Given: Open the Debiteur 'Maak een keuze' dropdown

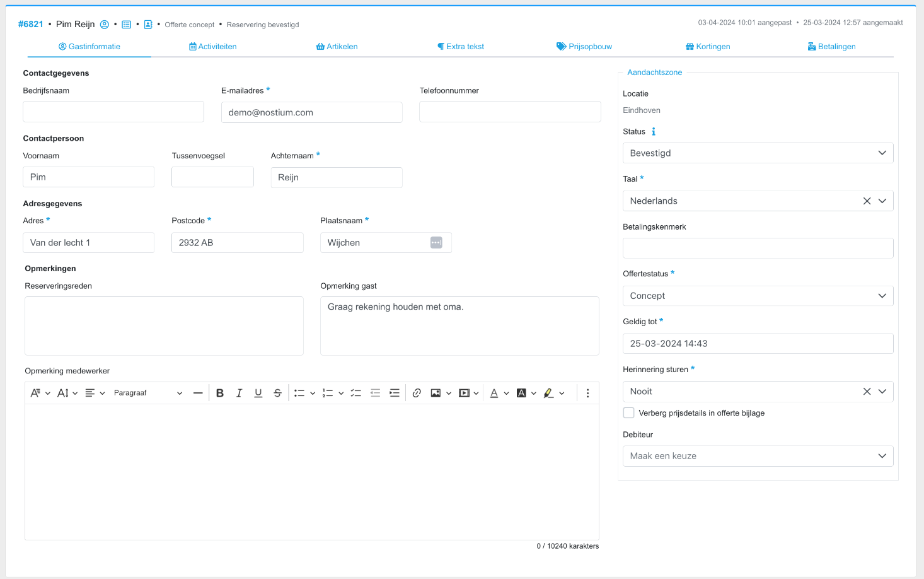Looking at the screenshot, I should [758, 456].
